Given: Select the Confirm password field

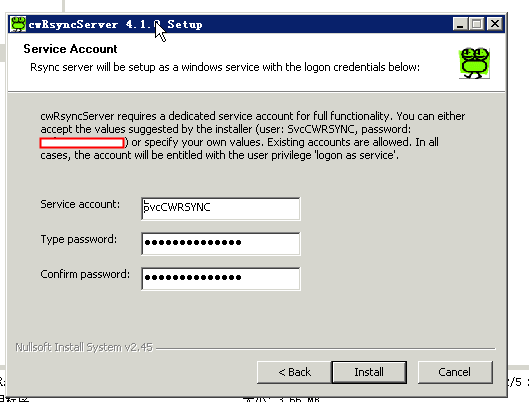Looking at the screenshot, I should pos(221,278).
